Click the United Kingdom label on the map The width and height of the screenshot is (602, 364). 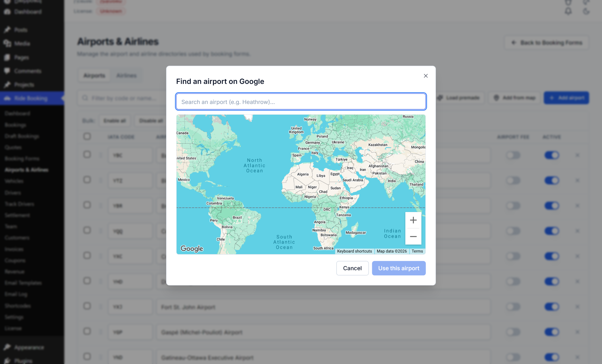296,130
